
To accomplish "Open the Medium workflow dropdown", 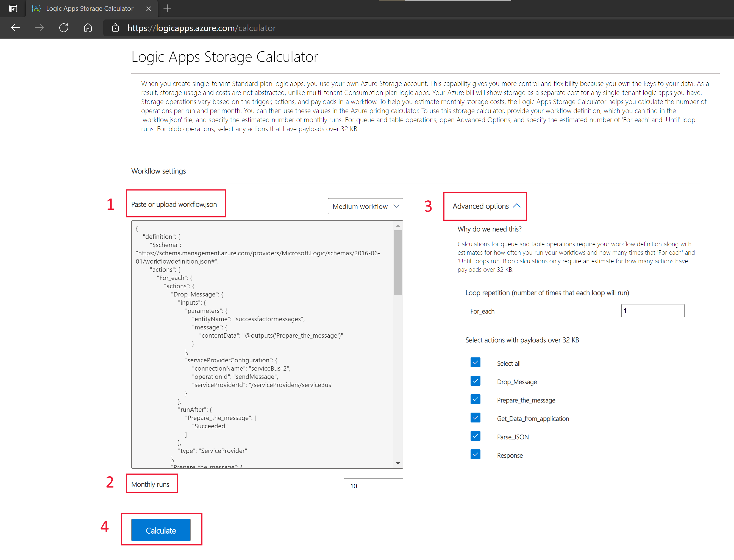I will click(365, 206).
